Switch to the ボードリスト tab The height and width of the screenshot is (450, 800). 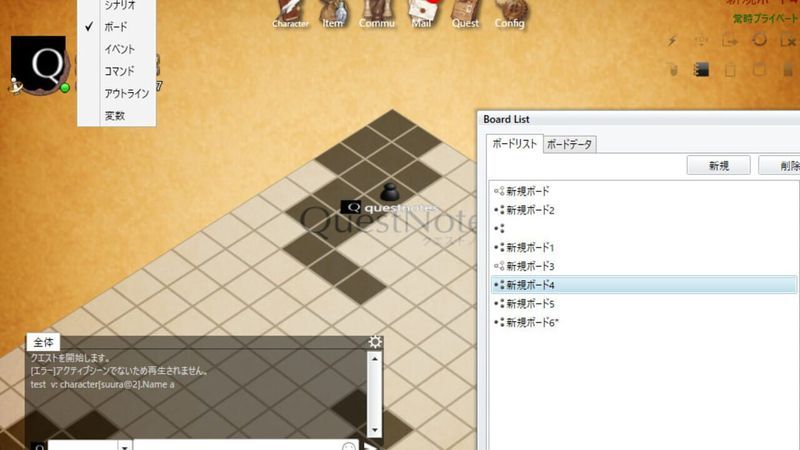pyautogui.click(x=514, y=144)
